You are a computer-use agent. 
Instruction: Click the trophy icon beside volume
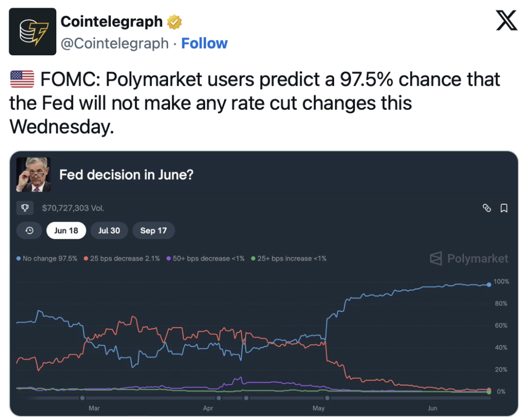(x=25, y=208)
